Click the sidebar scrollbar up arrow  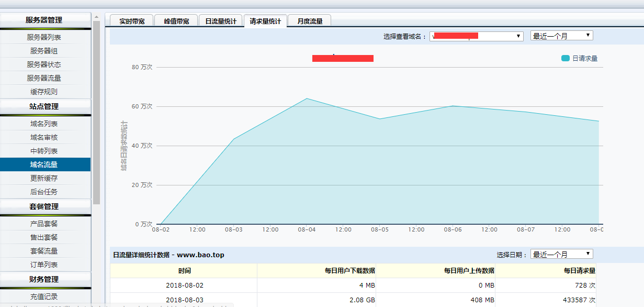pyautogui.click(x=96, y=17)
